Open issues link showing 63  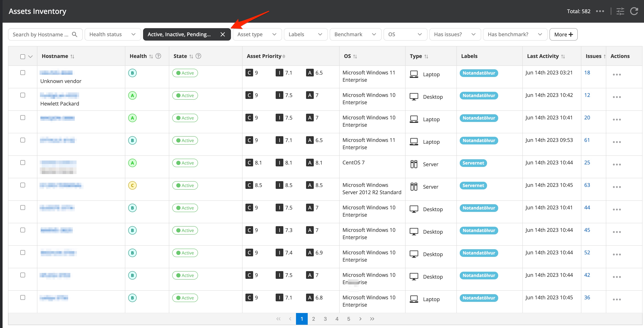tap(587, 185)
